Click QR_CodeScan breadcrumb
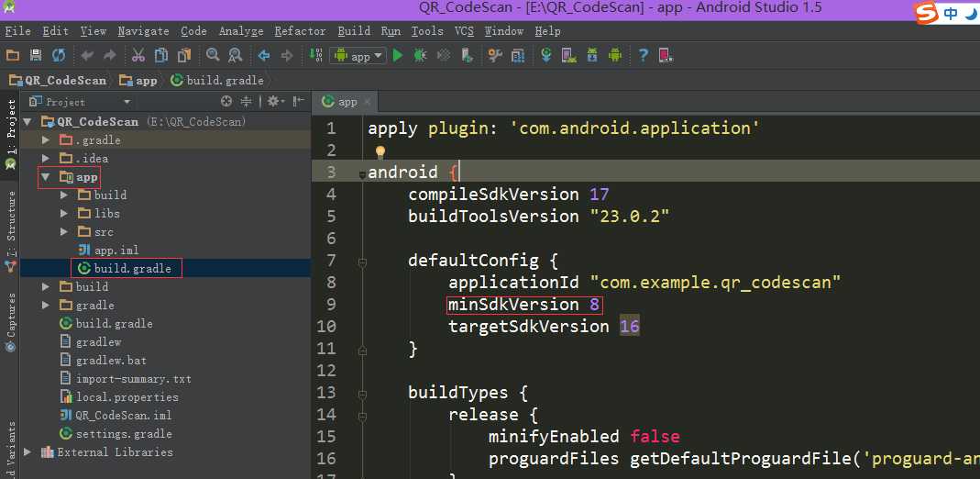The width and height of the screenshot is (980, 479). click(58, 80)
